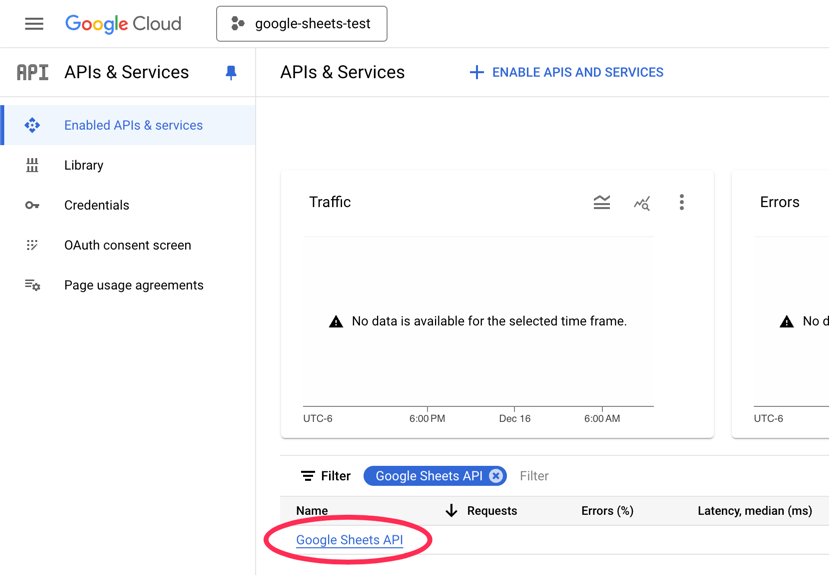Screen dimensions: 829x575
Task: Open the hamburger navigation menu
Action: tap(34, 23)
